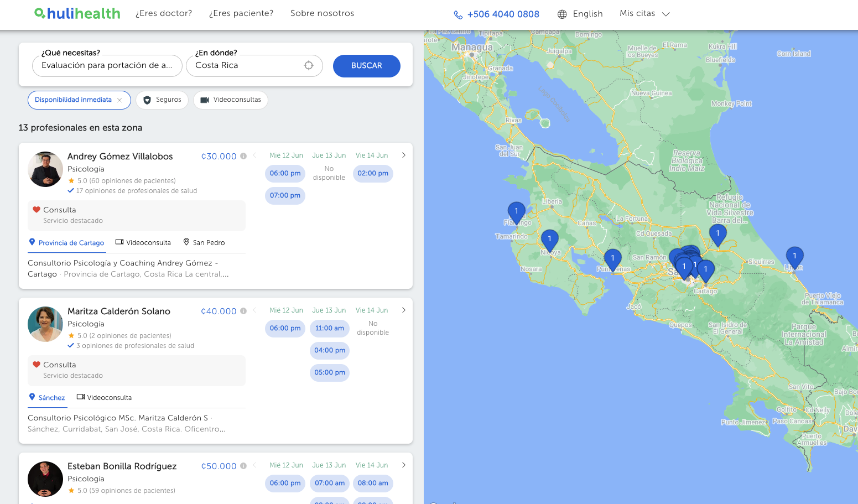Viewport: 858px width, 504px height.
Task: Switch language to English
Action: click(x=587, y=14)
